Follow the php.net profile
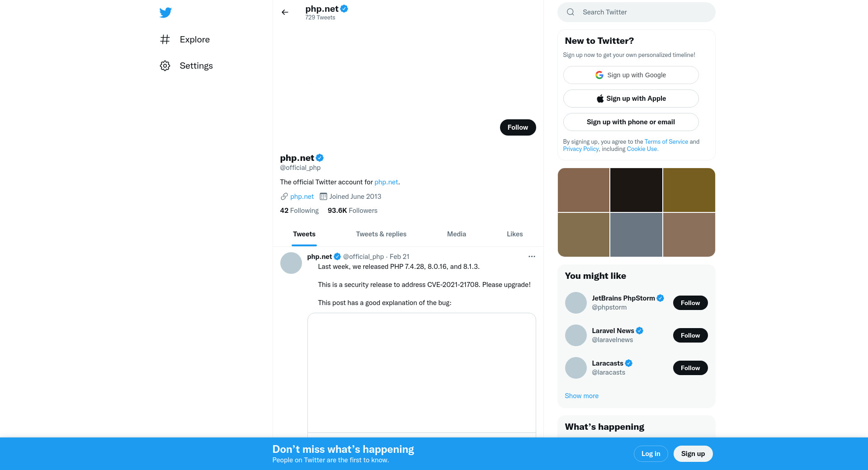This screenshot has width=868, height=470. tap(518, 127)
